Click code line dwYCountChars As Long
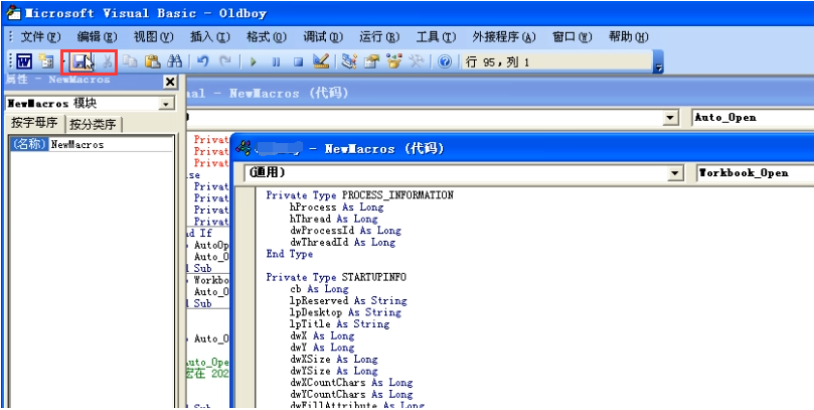The height and width of the screenshot is (410, 814). click(351, 394)
